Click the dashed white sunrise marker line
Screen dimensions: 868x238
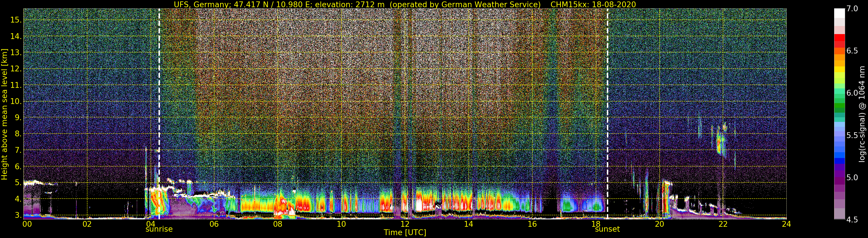point(159,114)
